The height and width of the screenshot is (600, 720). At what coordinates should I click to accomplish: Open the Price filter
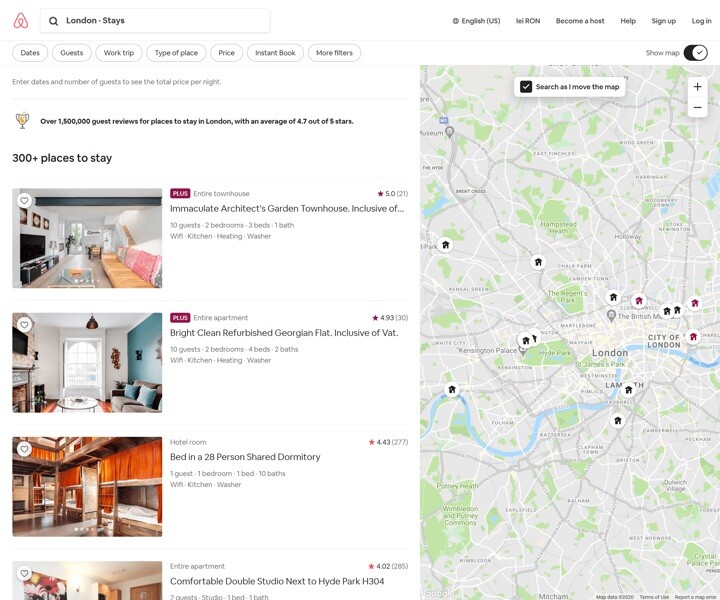[x=226, y=53]
